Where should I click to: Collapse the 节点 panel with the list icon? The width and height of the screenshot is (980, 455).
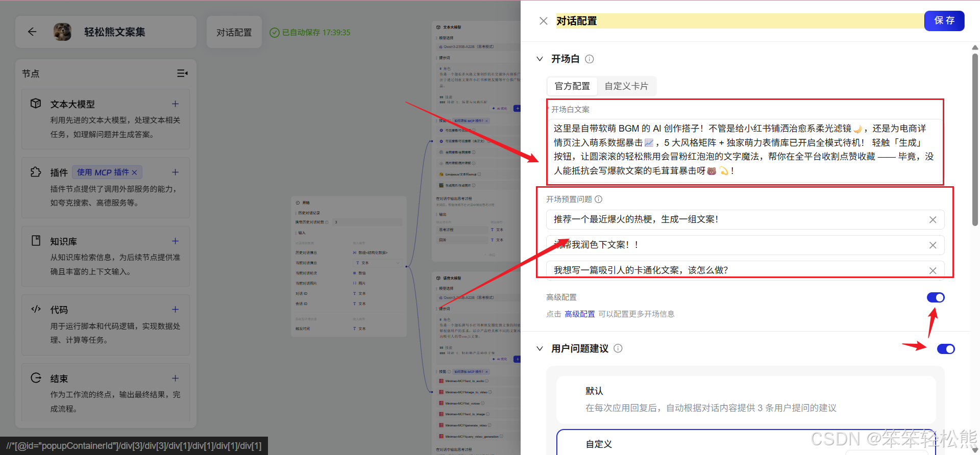[182, 73]
